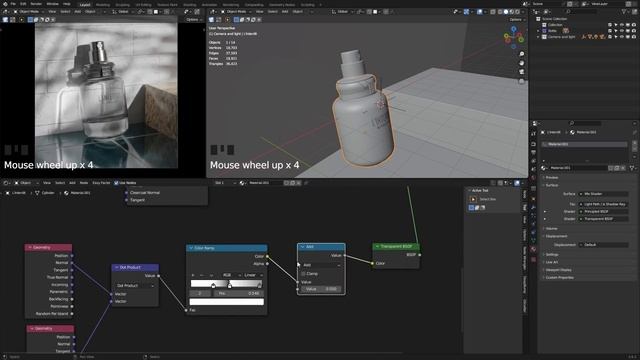
Task: Expand the Principled BSDF shader sub-row
Action: [545, 211]
